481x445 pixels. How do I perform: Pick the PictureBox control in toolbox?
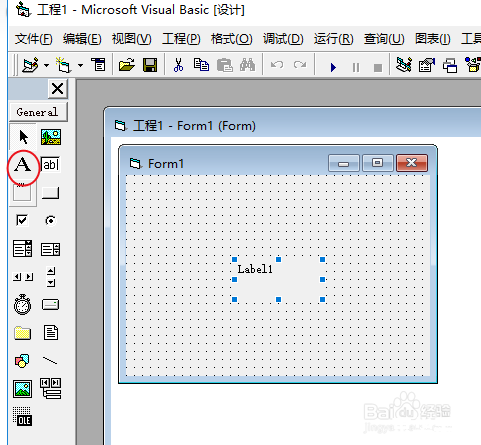pos(51,137)
